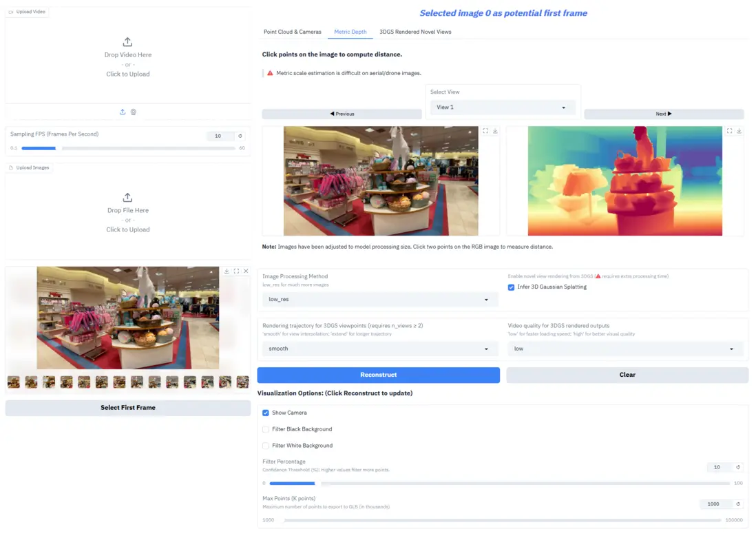Open fullscreen view of the gallery preview

(x=236, y=271)
